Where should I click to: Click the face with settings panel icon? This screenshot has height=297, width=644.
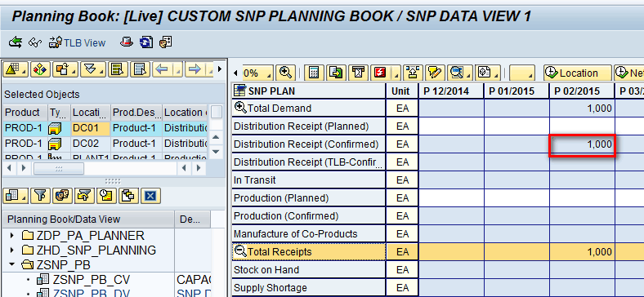tap(165, 42)
